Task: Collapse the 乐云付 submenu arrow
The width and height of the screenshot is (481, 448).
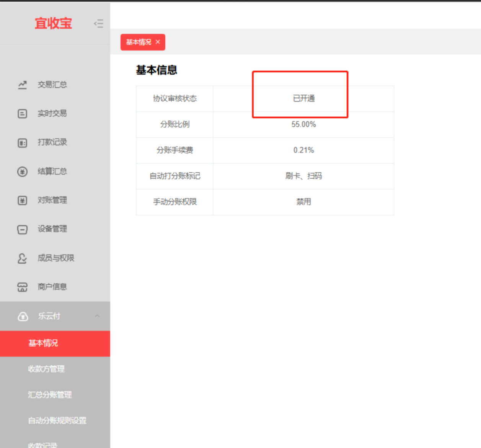Action: 97,316
